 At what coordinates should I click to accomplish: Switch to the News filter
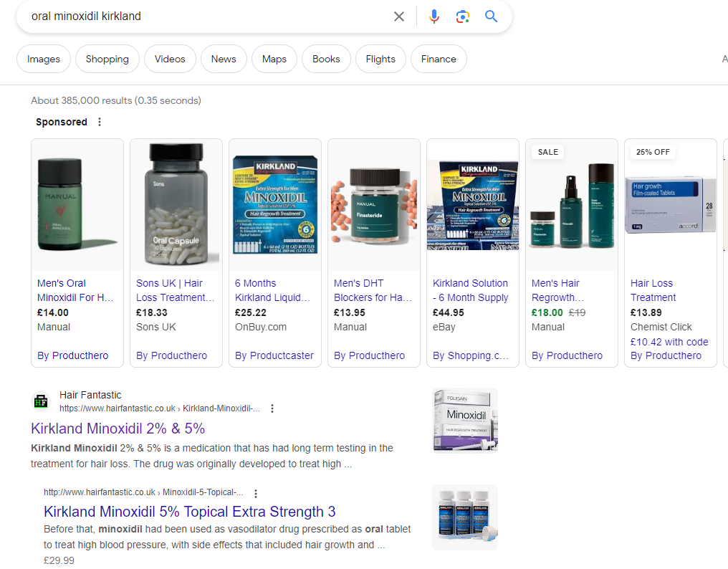(x=224, y=59)
